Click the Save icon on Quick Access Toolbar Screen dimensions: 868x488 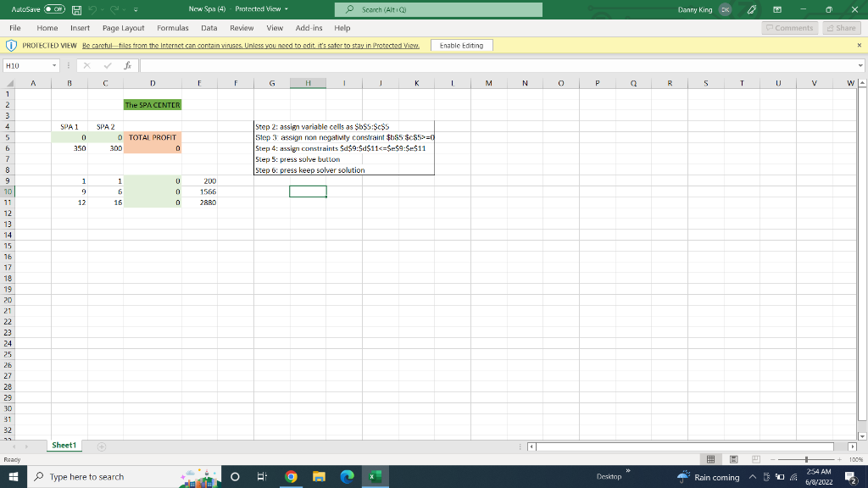click(76, 9)
